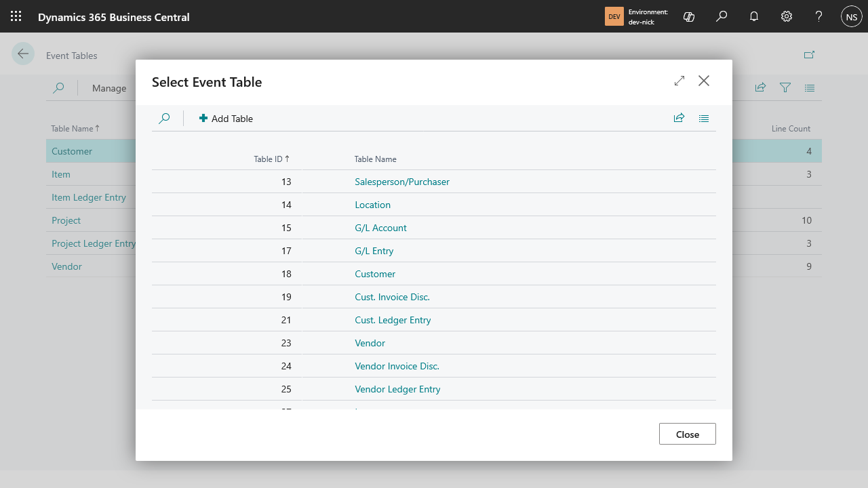Open Vendor row in Event Tables list
Screen dimensions: 868x488
click(66, 266)
